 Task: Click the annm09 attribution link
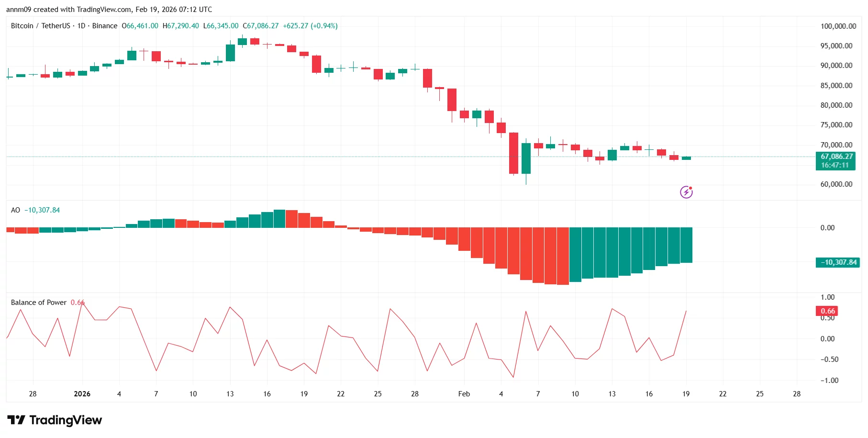point(20,9)
